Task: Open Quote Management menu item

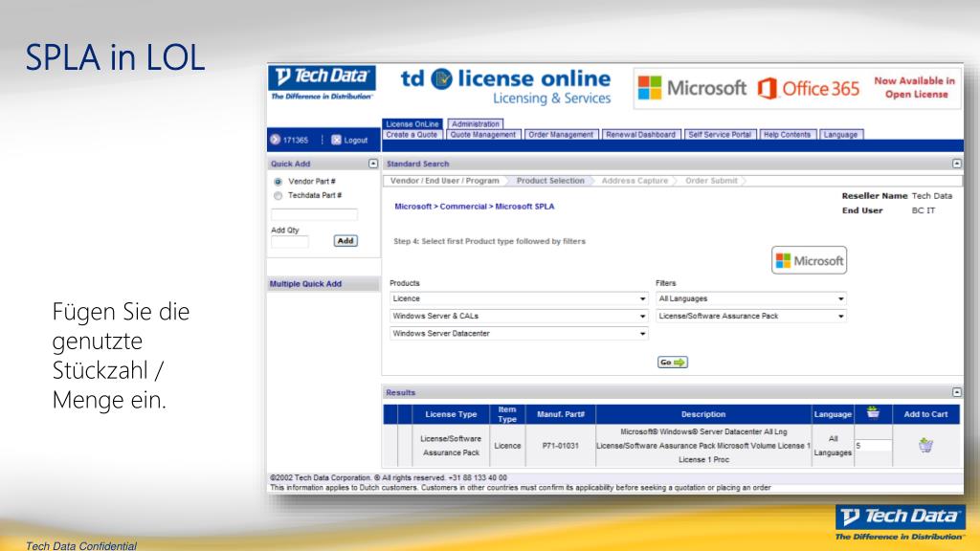Action: point(483,134)
